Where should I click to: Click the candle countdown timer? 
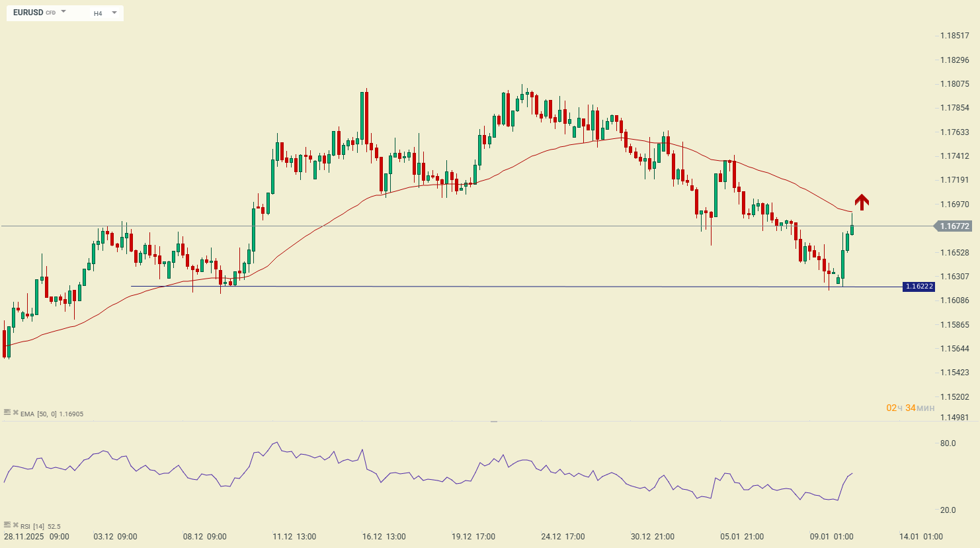pyautogui.click(x=910, y=408)
